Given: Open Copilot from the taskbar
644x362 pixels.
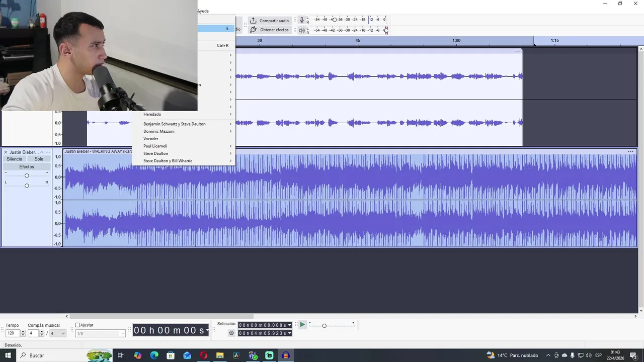Looking at the screenshot, I should [138, 355].
